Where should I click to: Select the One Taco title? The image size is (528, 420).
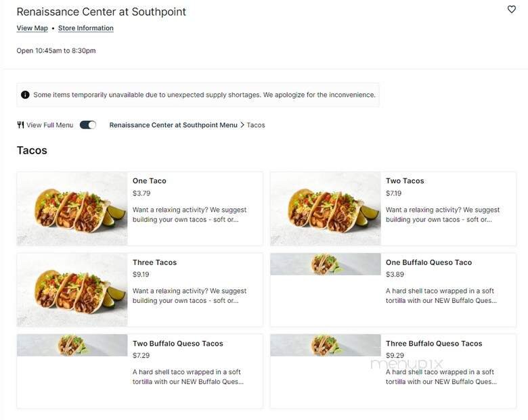point(150,181)
